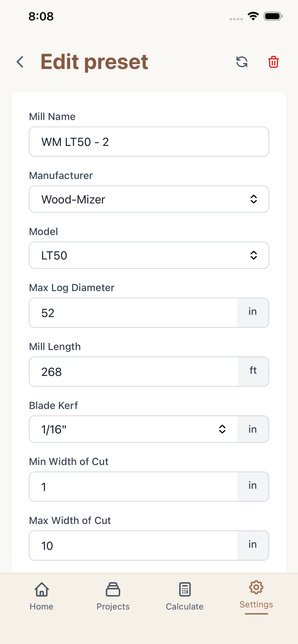Open the Model LT50 dropdown

[x=149, y=255]
